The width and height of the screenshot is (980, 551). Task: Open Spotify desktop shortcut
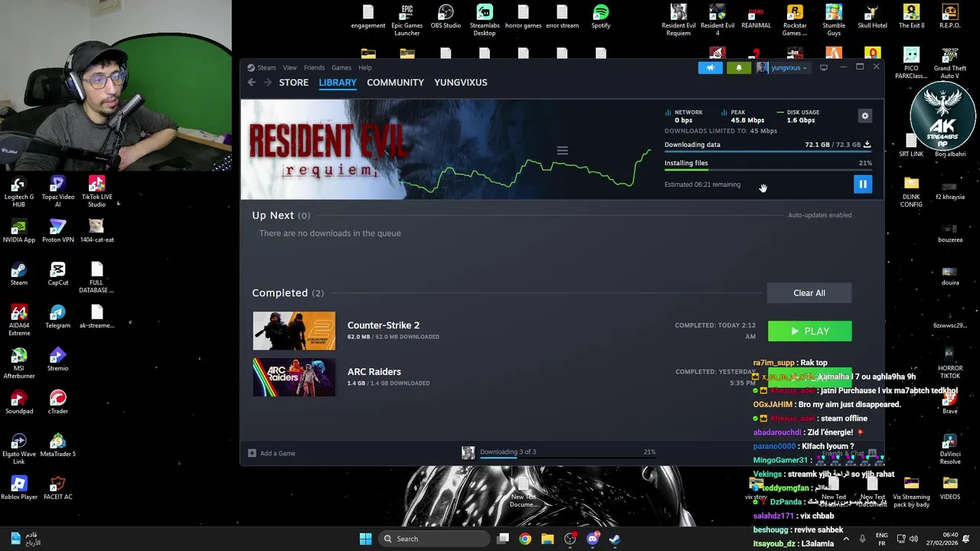click(x=601, y=17)
